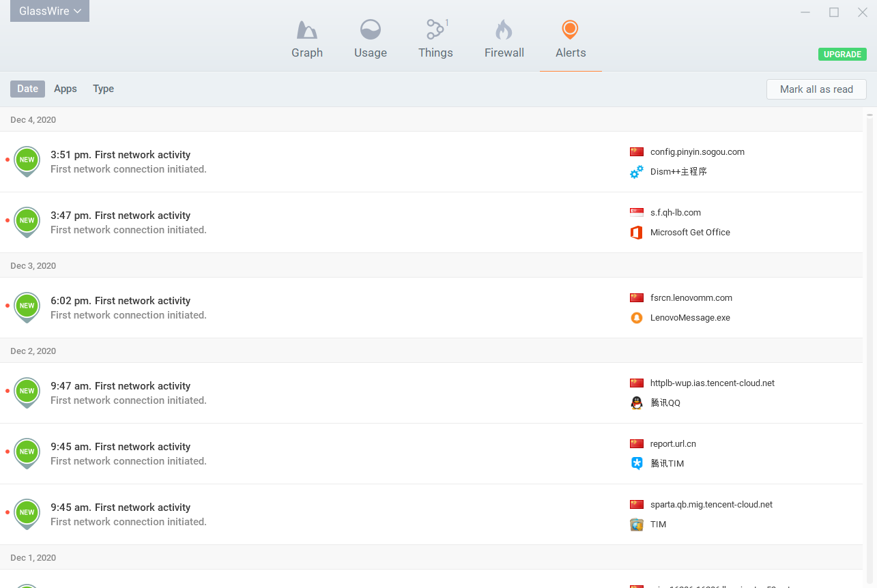Select the Alerts pin icon

(x=570, y=30)
